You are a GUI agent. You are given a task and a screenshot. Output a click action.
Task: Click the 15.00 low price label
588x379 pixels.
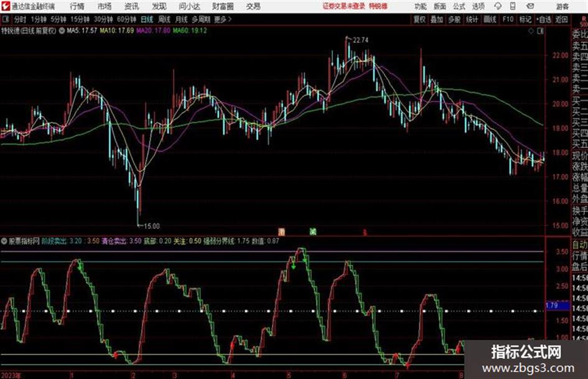(151, 226)
